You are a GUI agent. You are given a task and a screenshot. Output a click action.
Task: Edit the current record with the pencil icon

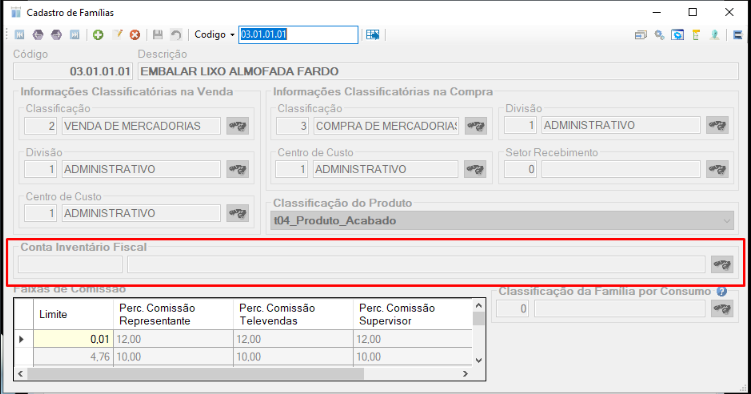[117, 34]
